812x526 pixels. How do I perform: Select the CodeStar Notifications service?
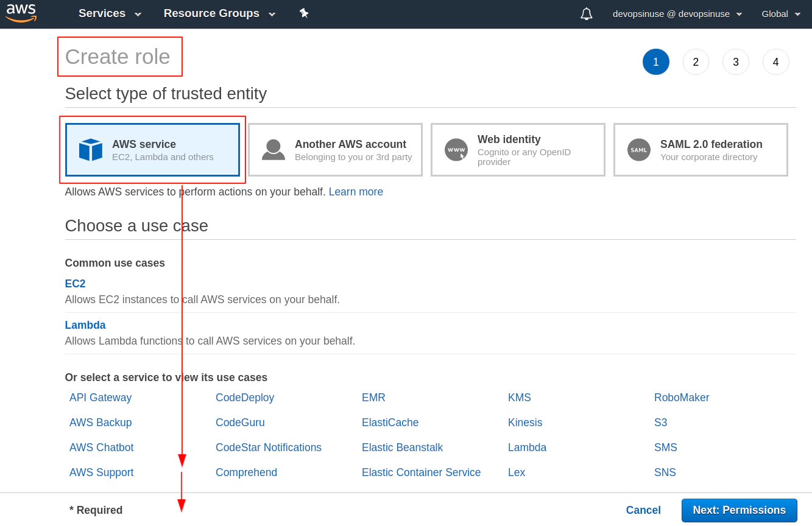[x=269, y=447]
